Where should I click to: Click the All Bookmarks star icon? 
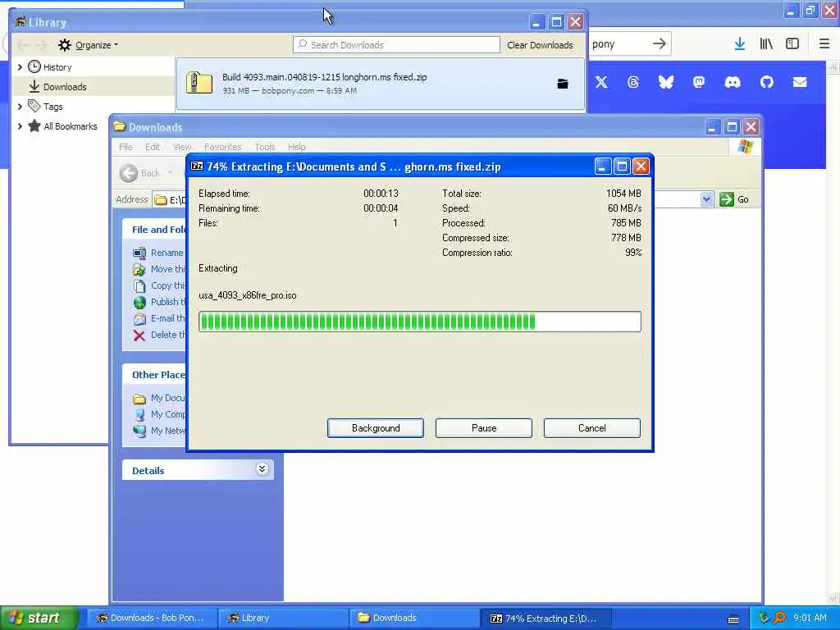click(34, 126)
